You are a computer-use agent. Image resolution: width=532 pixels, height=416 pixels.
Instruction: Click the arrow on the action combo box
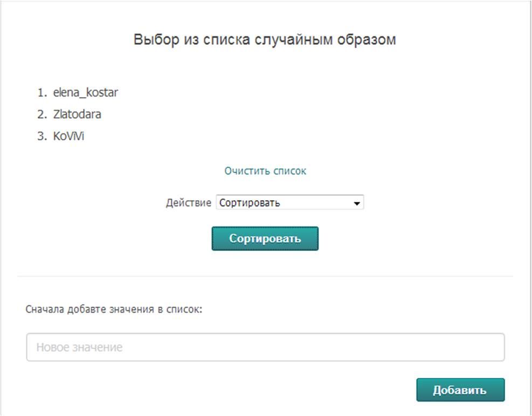pyautogui.click(x=356, y=203)
